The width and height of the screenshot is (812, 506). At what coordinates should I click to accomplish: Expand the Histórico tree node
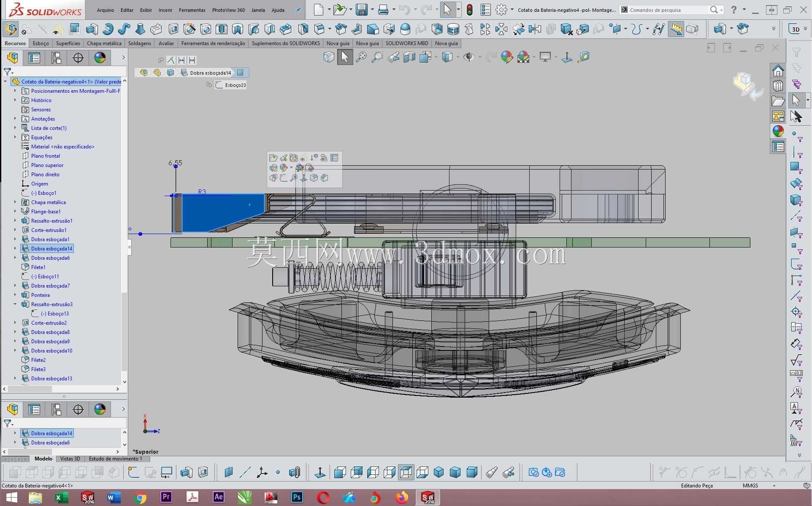coord(15,100)
